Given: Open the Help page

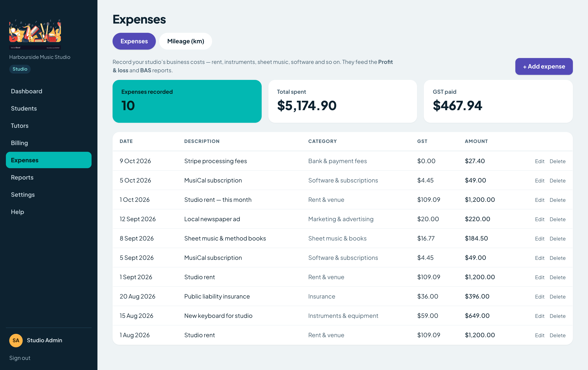Looking at the screenshot, I should pyautogui.click(x=49, y=212).
